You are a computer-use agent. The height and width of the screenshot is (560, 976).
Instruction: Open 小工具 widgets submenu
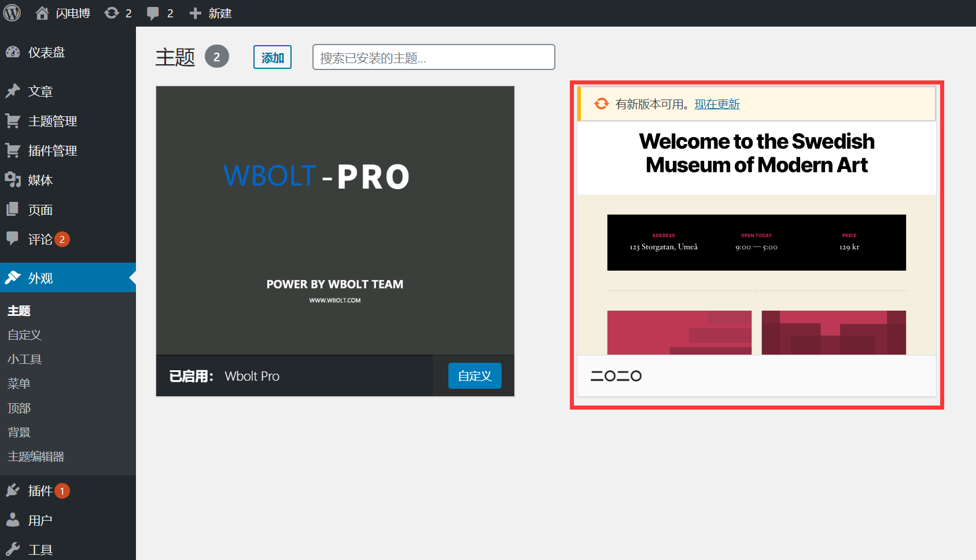[x=24, y=359]
